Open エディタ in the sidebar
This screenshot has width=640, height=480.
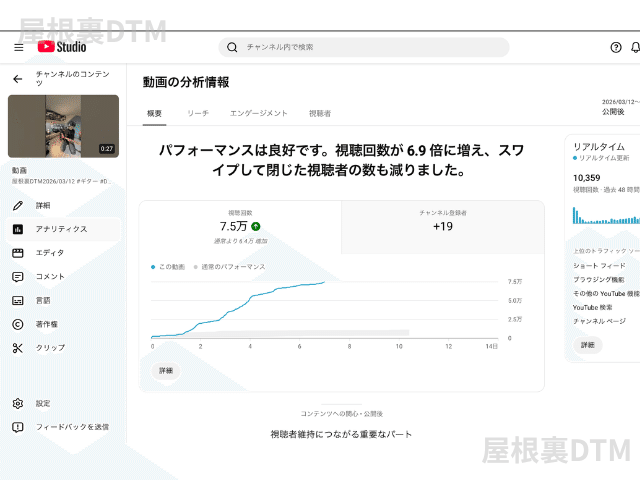tap(63, 253)
